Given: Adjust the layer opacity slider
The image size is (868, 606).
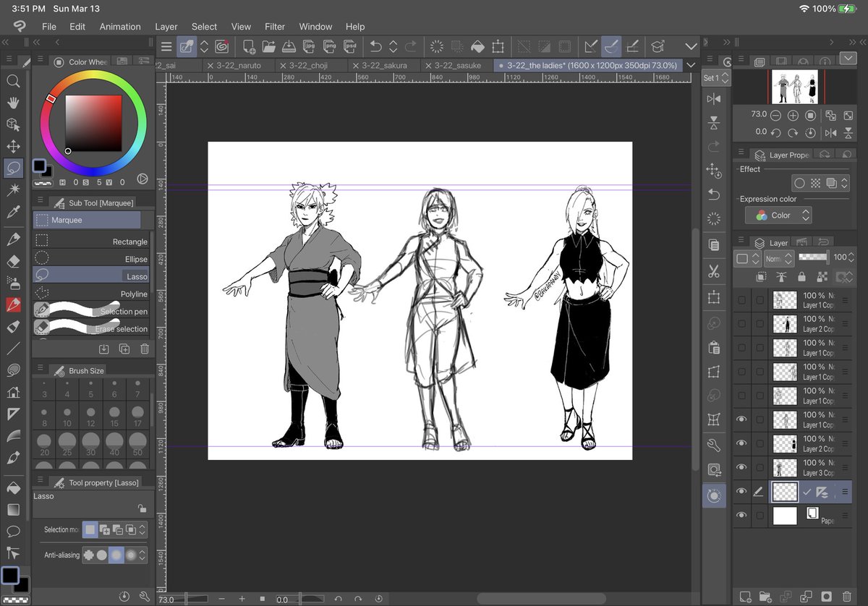Looking at the screenshot, I should (813, 257).
